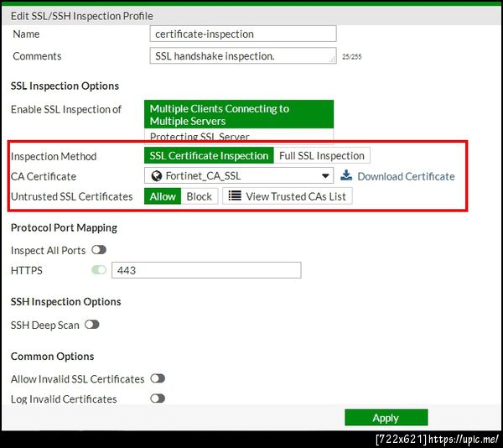Click Edit SSL/SSH Inspection Profile title
Screen dimensions: 503x448
[82, 16]
